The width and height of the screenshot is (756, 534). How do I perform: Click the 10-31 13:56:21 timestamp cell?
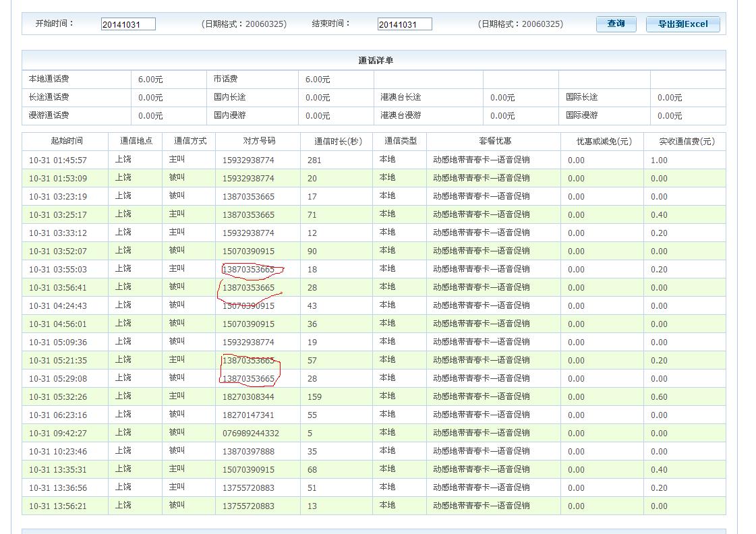(58, 506)
